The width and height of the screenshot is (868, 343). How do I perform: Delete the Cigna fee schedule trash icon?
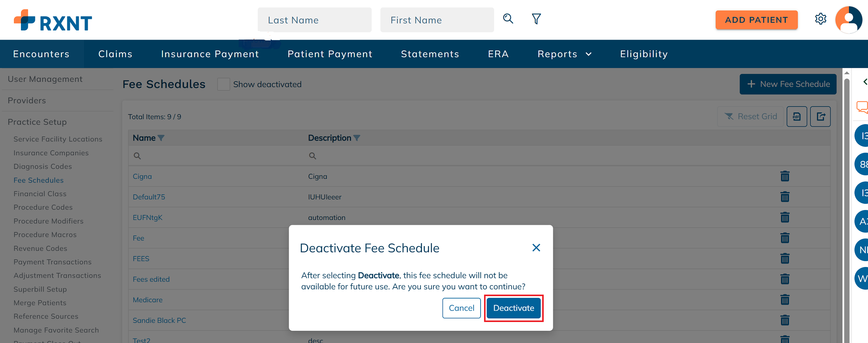click(785, 176)
